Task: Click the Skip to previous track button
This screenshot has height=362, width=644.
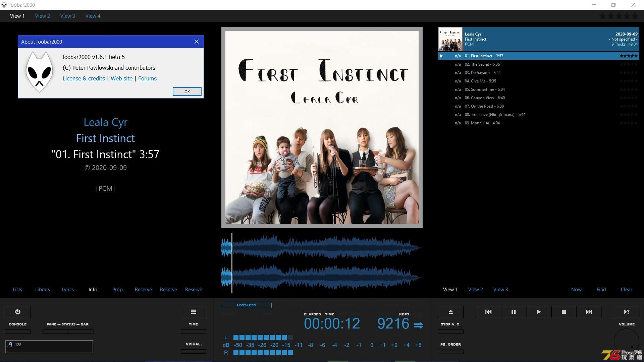Action: tap(488, 312)
